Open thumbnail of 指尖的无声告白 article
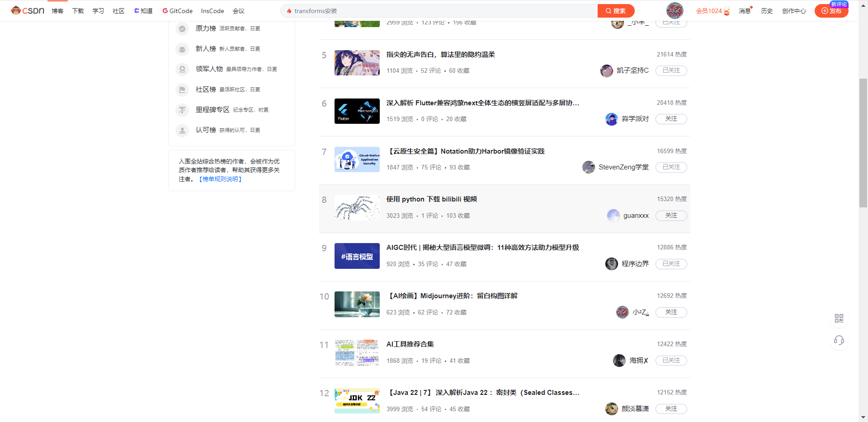The width and height of the screenshot is (868, 422). [357, 63]
